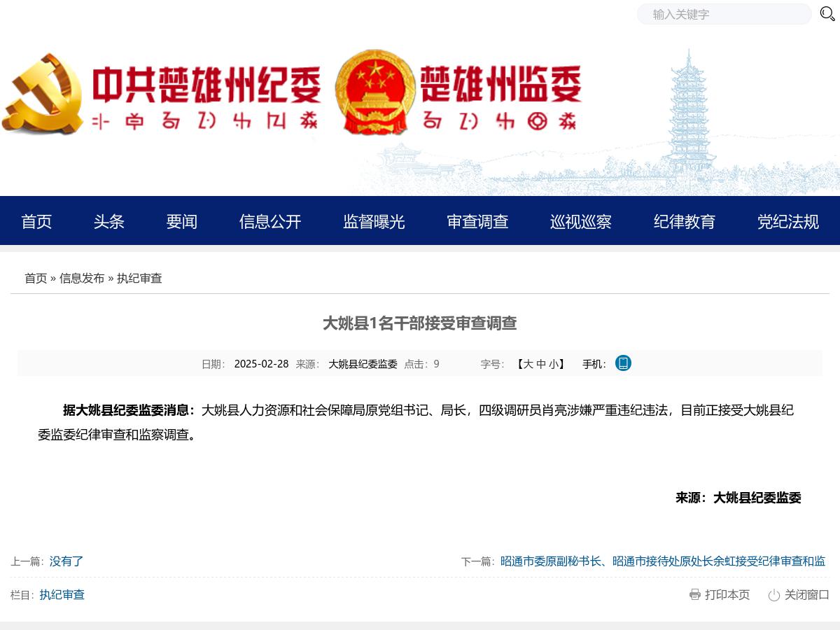Open the 纪律教育 menu item
The image size is (840, 630).
tap(685, 222)
